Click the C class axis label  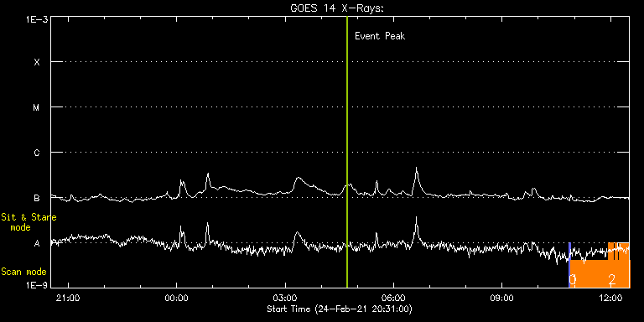coord(37,153)
